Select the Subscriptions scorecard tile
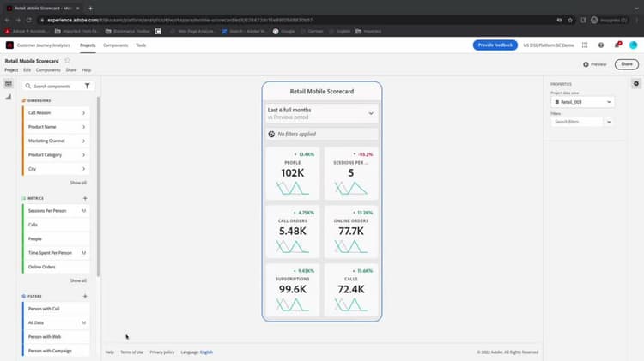The image size is (644, 361). [x=293, y=290]
